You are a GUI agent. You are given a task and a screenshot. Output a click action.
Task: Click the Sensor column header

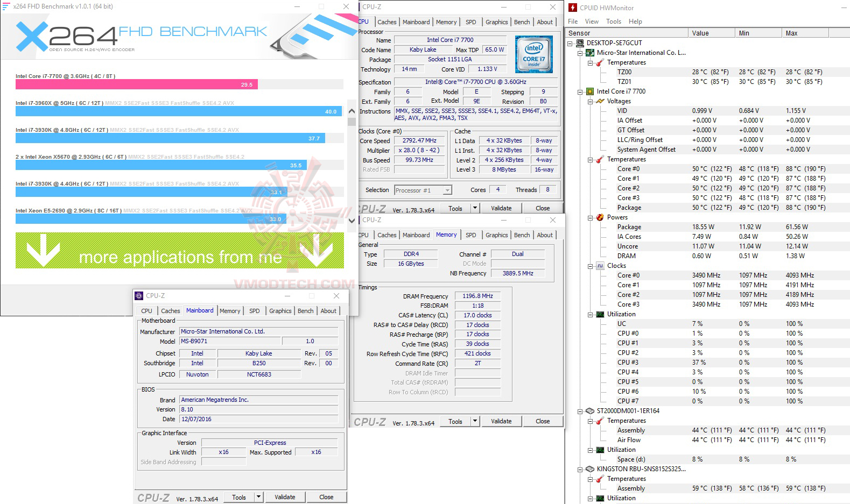pyautogui.click(x=627, y=33)
